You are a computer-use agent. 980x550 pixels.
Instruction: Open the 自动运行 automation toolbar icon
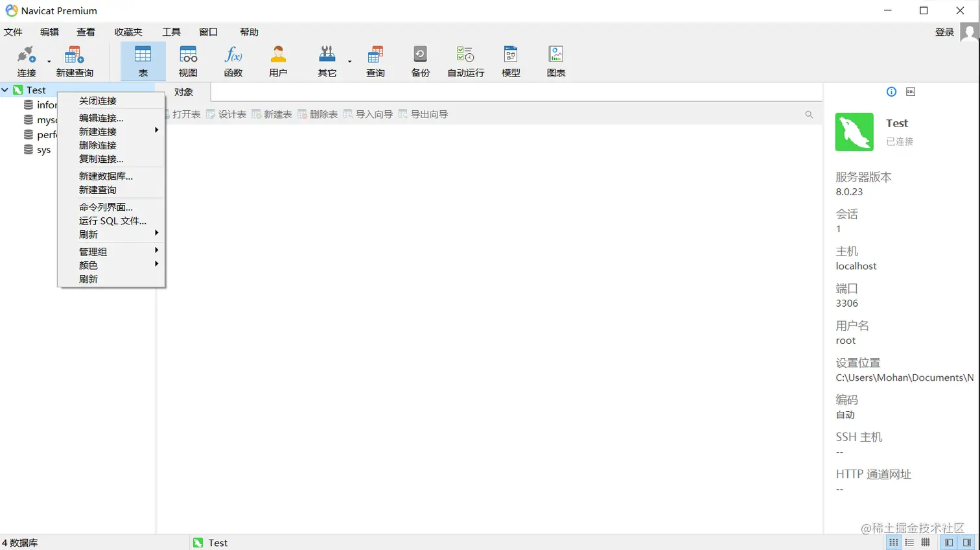(465, 62)
